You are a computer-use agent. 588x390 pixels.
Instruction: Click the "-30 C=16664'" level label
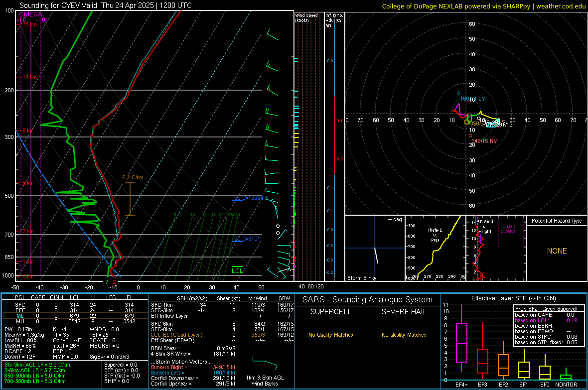(x=248, y=198)
